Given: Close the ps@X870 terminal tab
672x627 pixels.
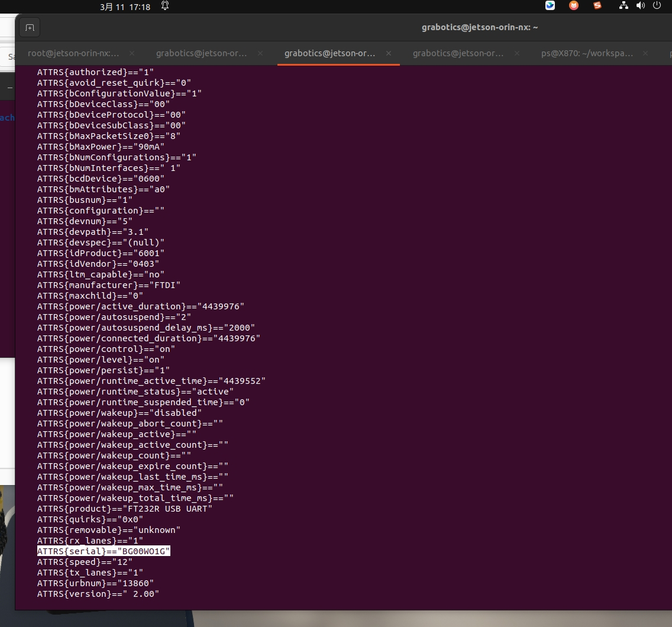Looking at the screenshot, I should coord(645,53).
